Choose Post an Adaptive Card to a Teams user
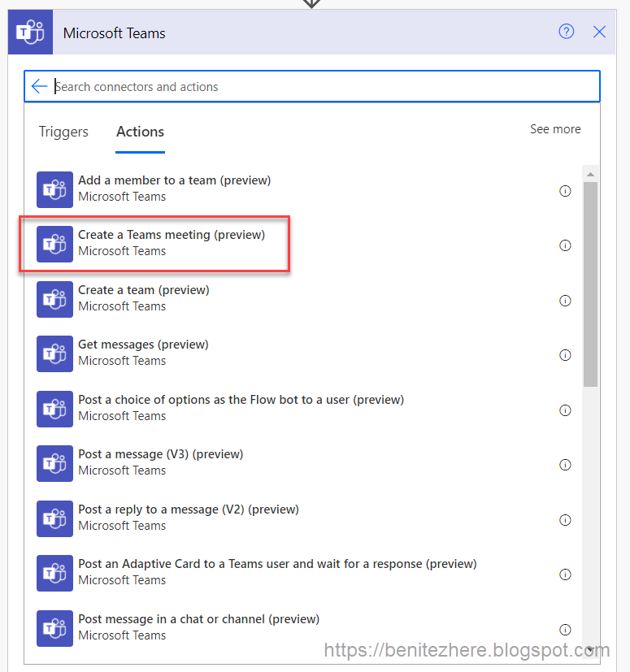Image resolution: width=630 pixels, height=672 pixels. coord(277,564)
